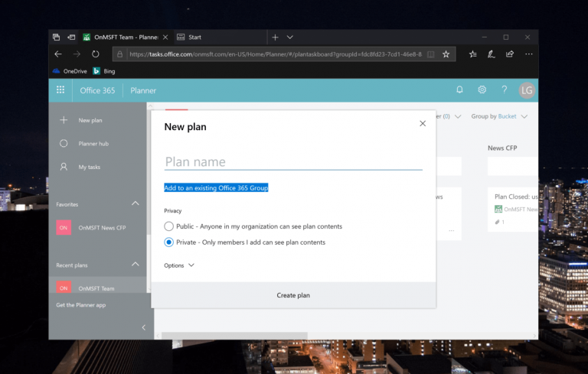Screen dimensions: 588x374
Task: Open the settings gear in Planner header
Action: (x=482, y=90)
